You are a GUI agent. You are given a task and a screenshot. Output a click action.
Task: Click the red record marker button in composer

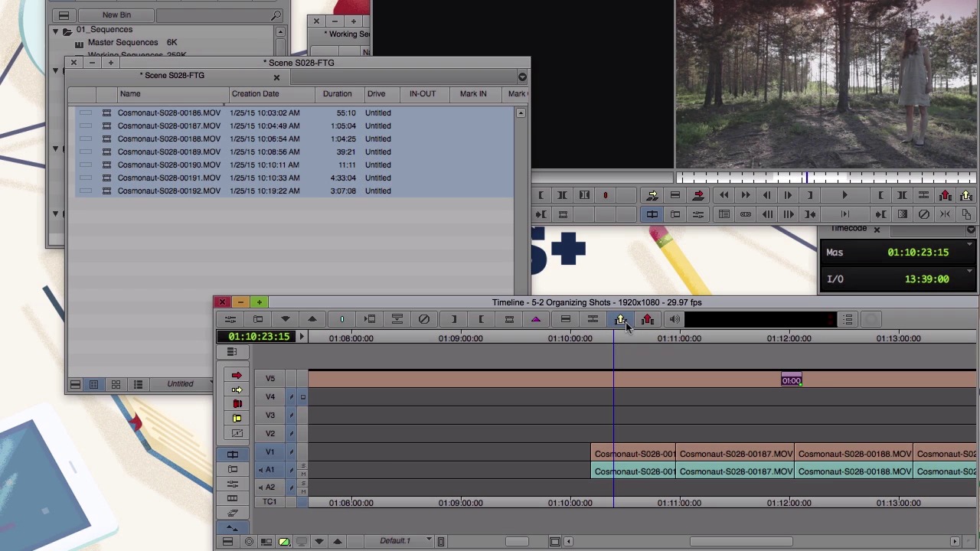605,196
